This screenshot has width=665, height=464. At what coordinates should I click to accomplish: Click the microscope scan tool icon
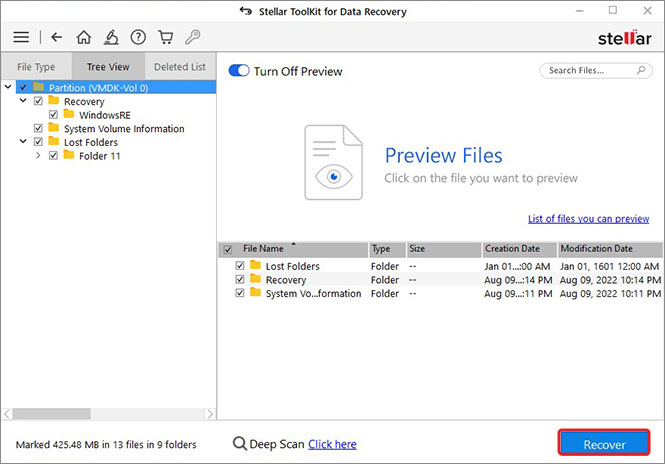[x=111, y=37]
